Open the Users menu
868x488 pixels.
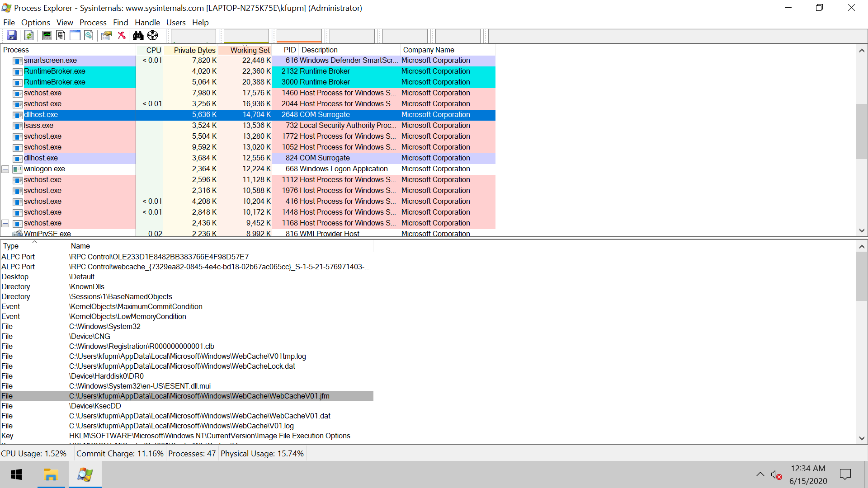(176, 22)
